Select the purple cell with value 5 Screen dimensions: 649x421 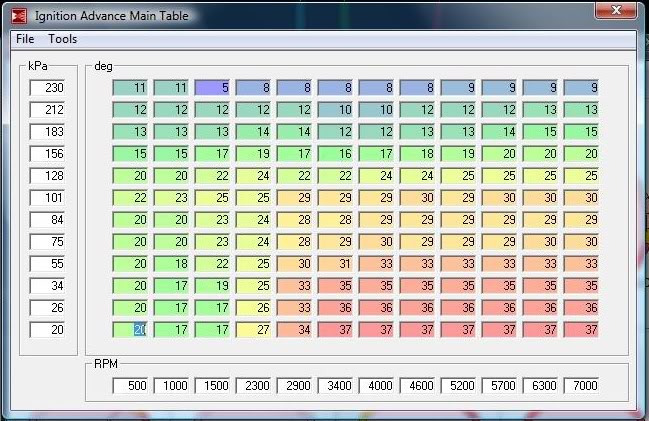pyautogui.click(x=212, y=88)
